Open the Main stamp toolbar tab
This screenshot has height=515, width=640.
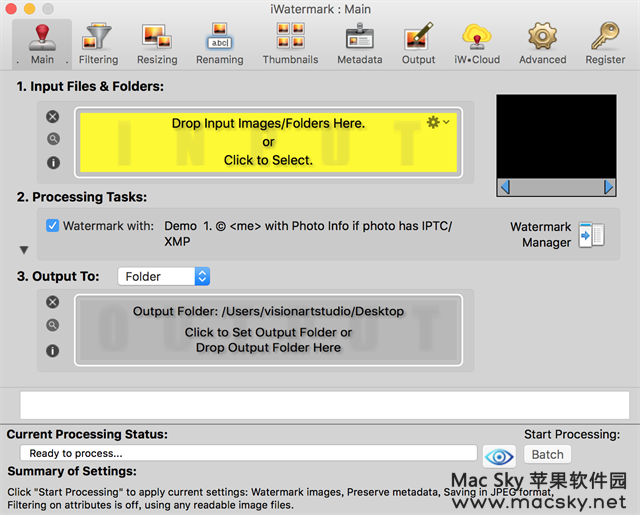pyautogui.click(x=42, y=44)
